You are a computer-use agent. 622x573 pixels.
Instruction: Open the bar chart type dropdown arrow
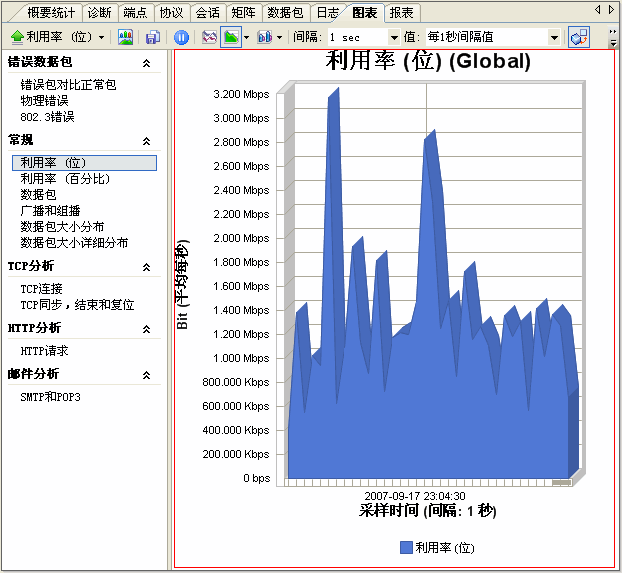tap(279, 38)
